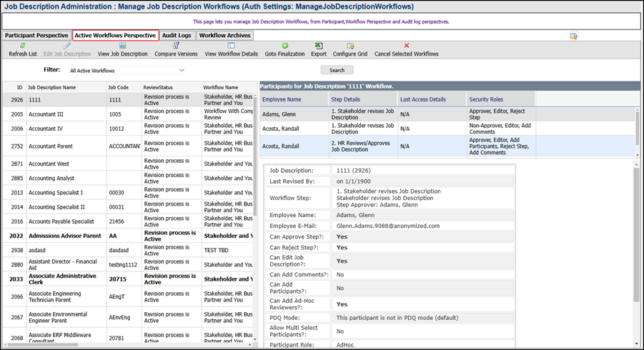644x350 pixels.
Task: Select the Accountant III row
Action: [128, 114]
